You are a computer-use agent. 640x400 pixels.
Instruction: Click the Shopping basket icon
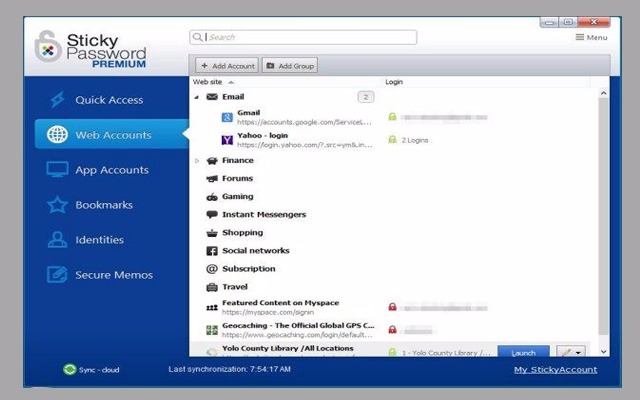212,233
